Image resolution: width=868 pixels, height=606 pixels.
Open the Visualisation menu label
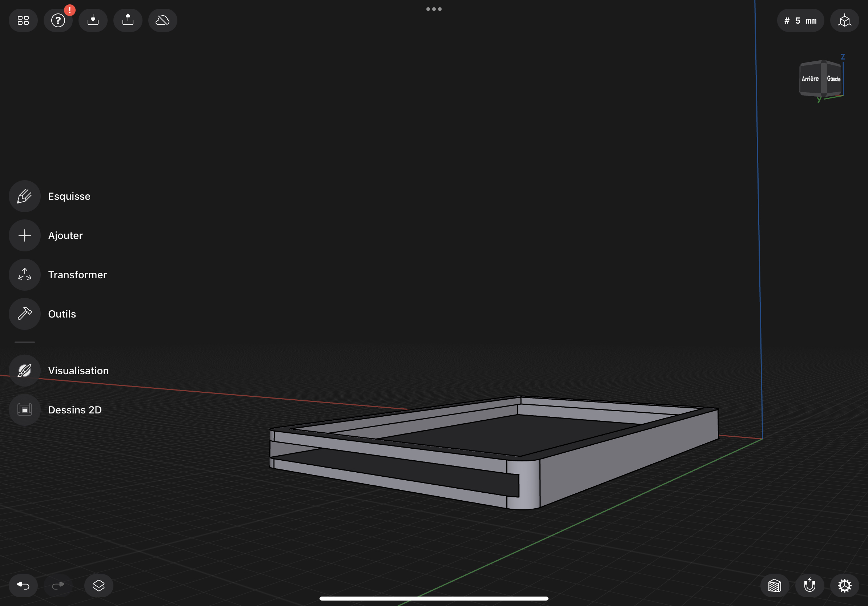(78, 371)
